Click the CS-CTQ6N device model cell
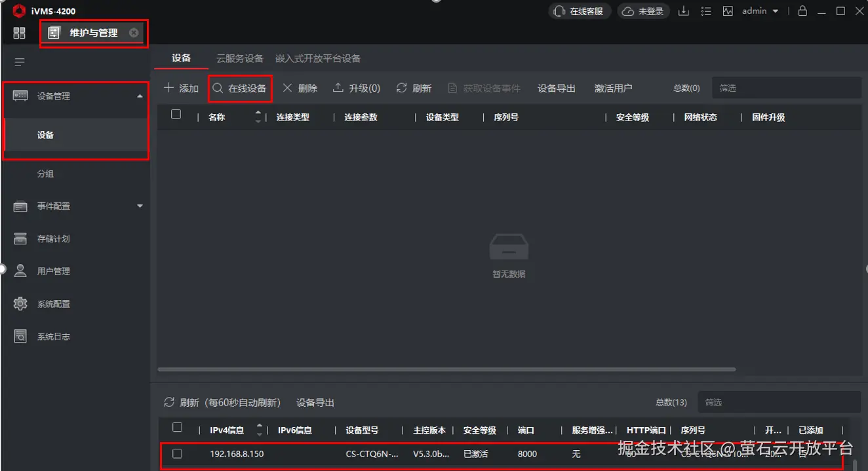 pyautogui.click(x=372, y=454)
